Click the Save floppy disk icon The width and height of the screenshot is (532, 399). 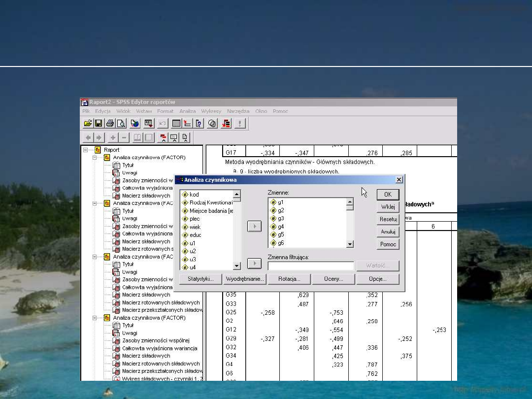pos(99,124)
